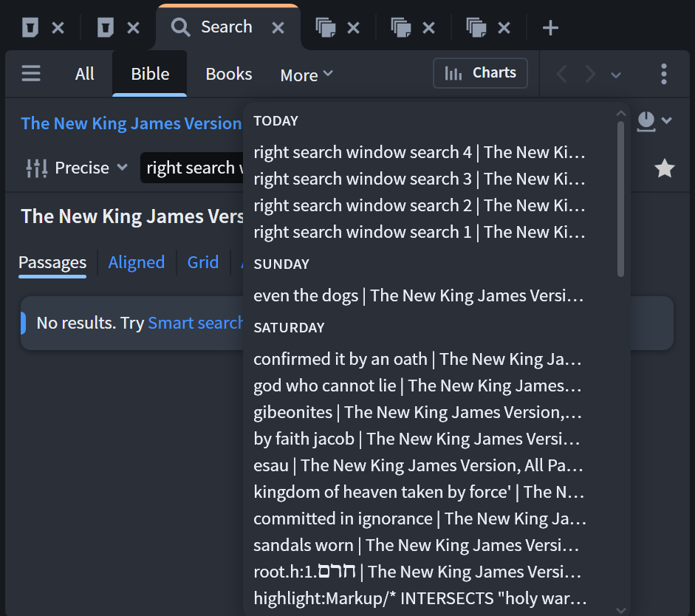Click the star favorites icon
Screen dimensions: 695x616
coord(664,168)
